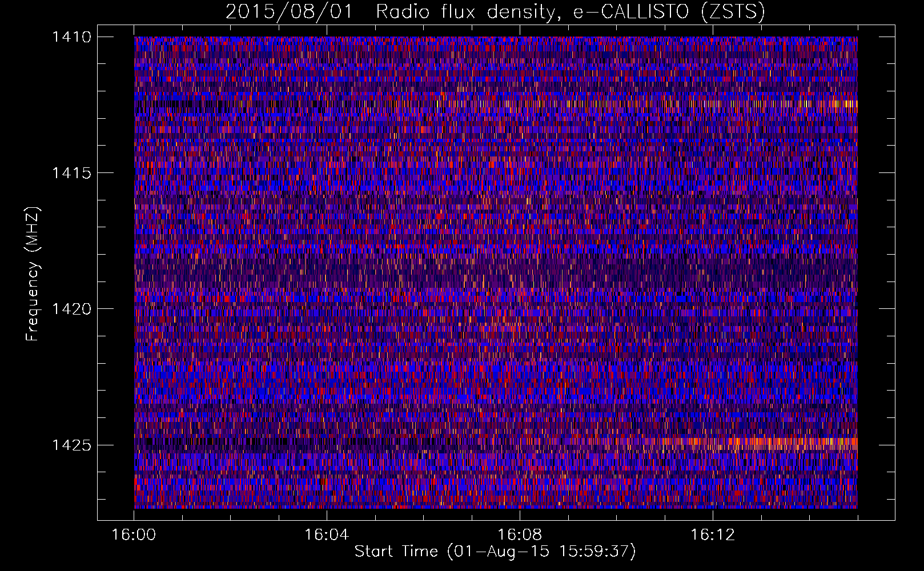Click the 'Frequency (MHZ)' axis label
Image resolution: width=924 pixels, height=571 pixels.
pyautogui.click(x=33, y=274)
